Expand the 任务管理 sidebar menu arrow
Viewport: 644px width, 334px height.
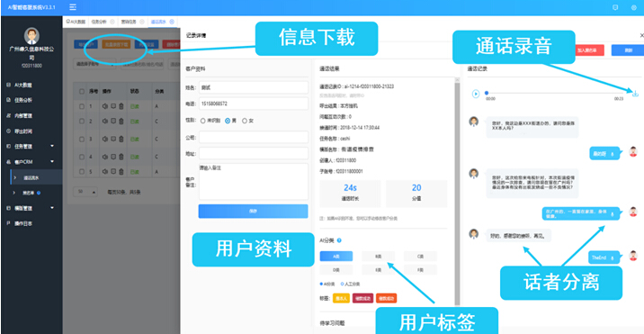coord(52,146)
